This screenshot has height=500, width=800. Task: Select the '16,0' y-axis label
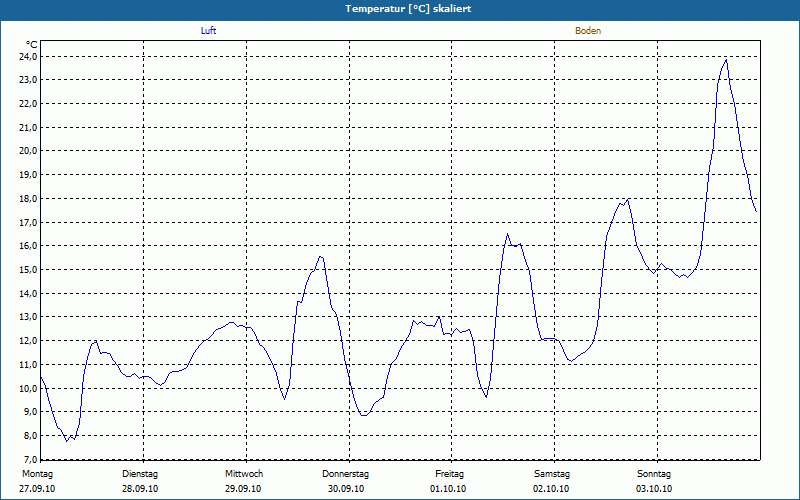28,245
